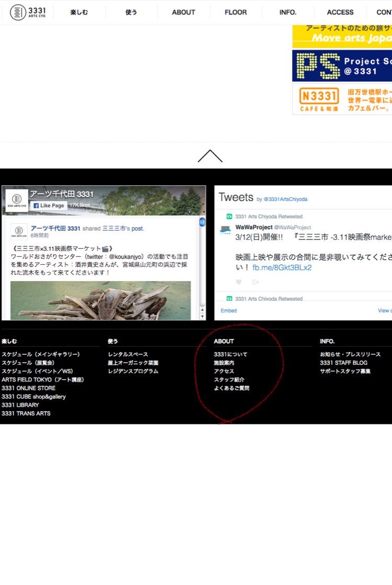Open 3331について footer link
The height and width of the screenshot is (585, 392).
[230, 354]
